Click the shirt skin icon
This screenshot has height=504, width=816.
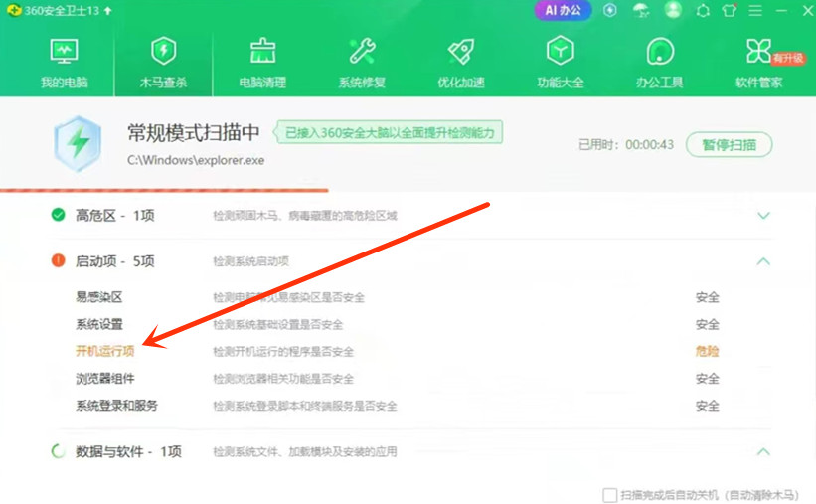click(x=730, y=10)
